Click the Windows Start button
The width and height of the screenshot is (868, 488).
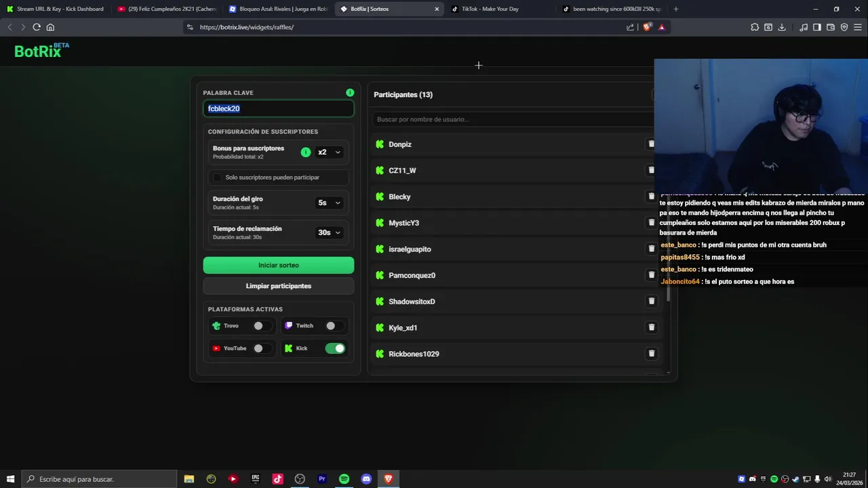click(x=10, y=479)
